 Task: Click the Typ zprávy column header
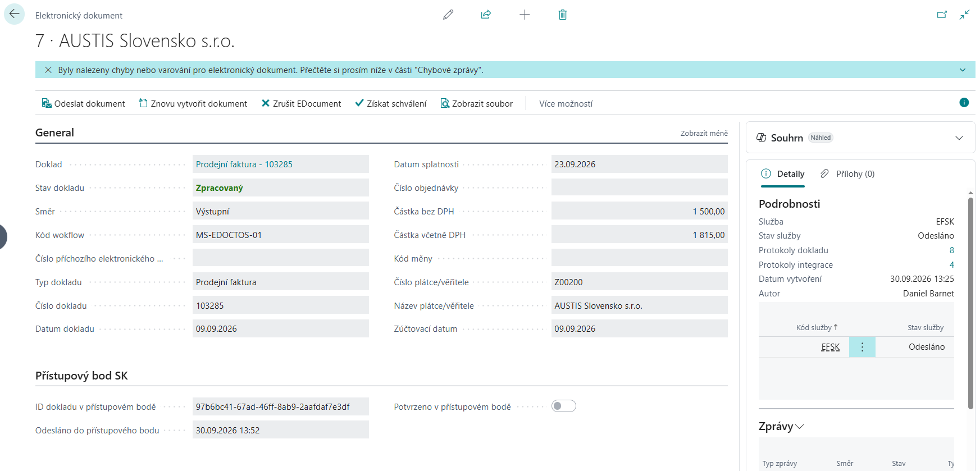coord(780,464)
